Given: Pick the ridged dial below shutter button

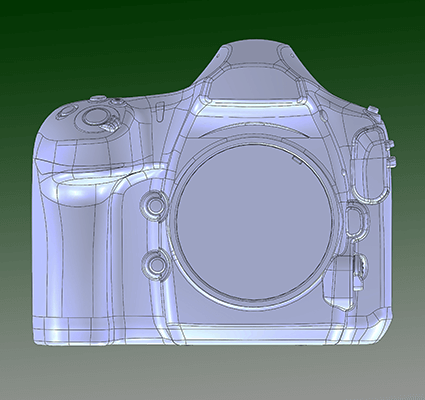Looking at the screenshot, I should (111, 125).
